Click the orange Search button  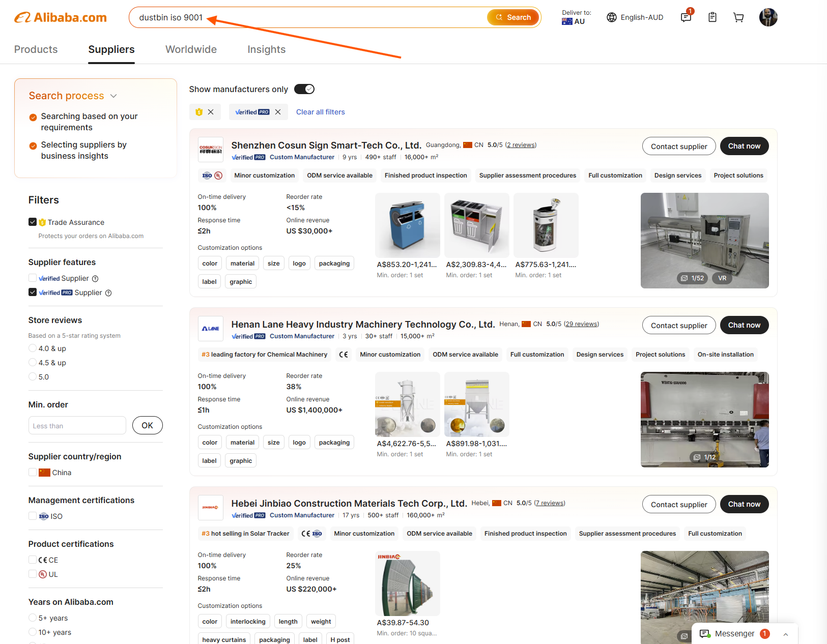(x=513, y=17)
